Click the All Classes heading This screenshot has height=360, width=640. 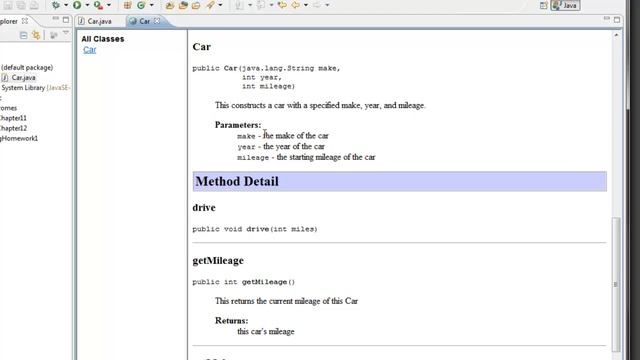pyautogui.click(x=103, y=39)
